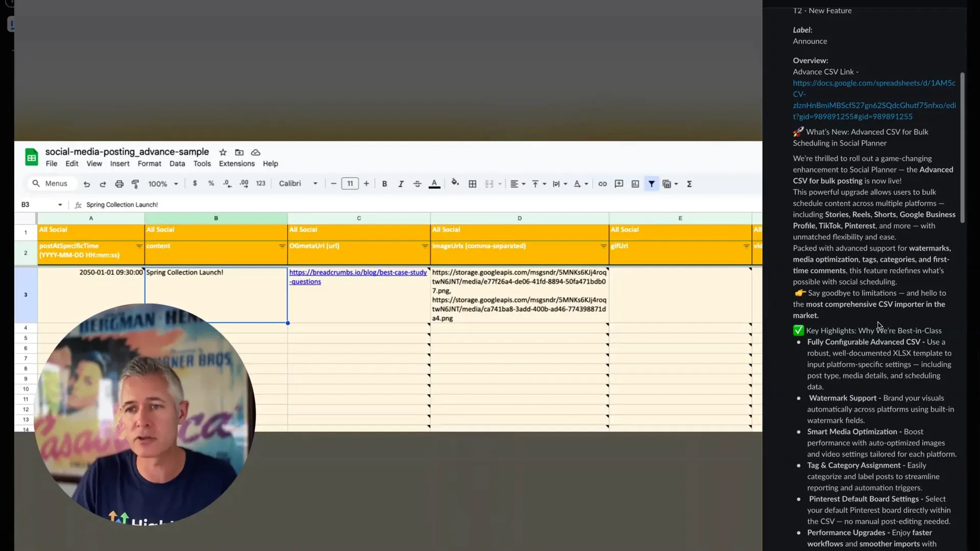Open the functions sigma menu
The width and height of the screenshot is (980, 551).
point(689,184)
